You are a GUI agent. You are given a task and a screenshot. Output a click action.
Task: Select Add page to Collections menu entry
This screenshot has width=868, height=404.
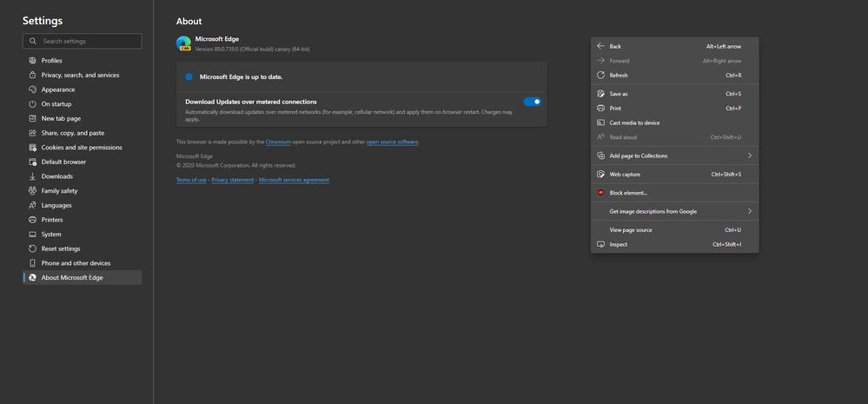click(675, 156)
